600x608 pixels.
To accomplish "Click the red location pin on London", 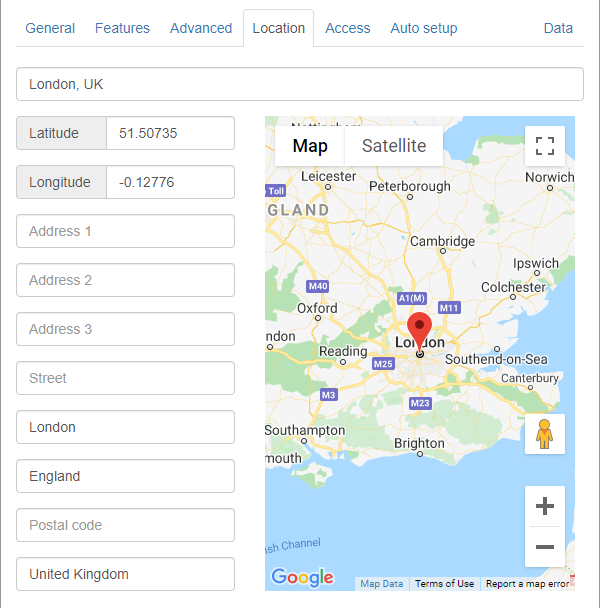I will [x=419, y=332].
